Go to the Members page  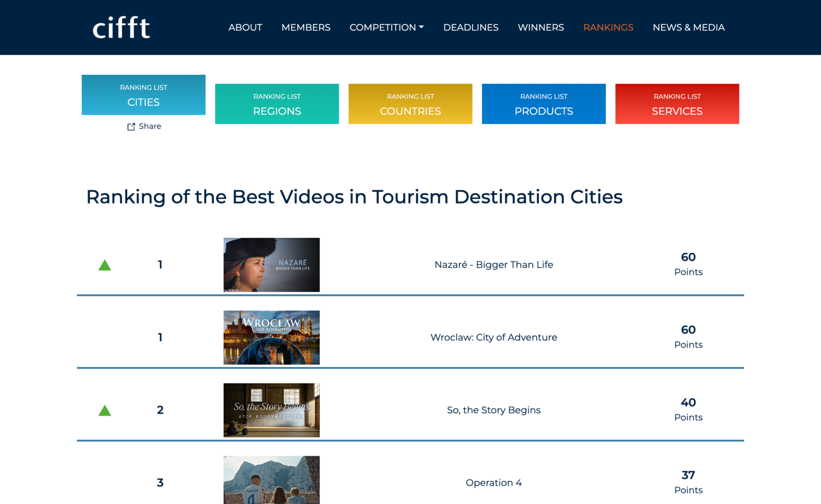point(306,28)
